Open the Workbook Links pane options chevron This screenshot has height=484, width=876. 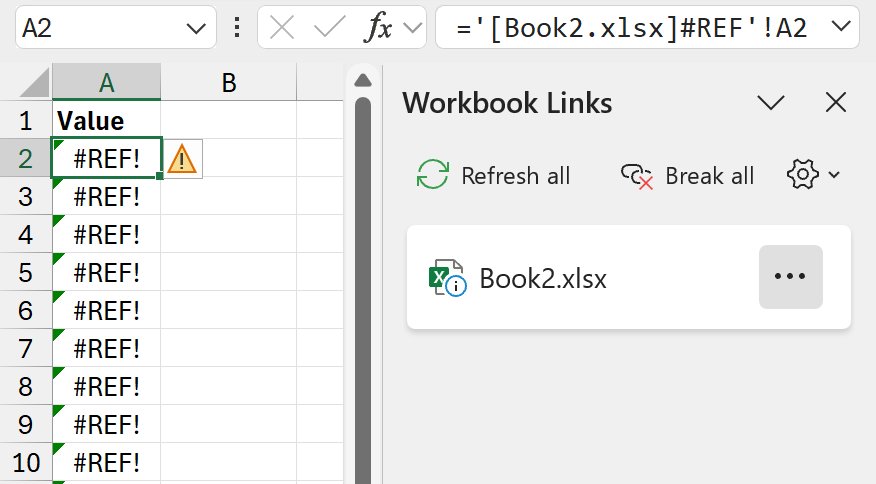point(770,102)
